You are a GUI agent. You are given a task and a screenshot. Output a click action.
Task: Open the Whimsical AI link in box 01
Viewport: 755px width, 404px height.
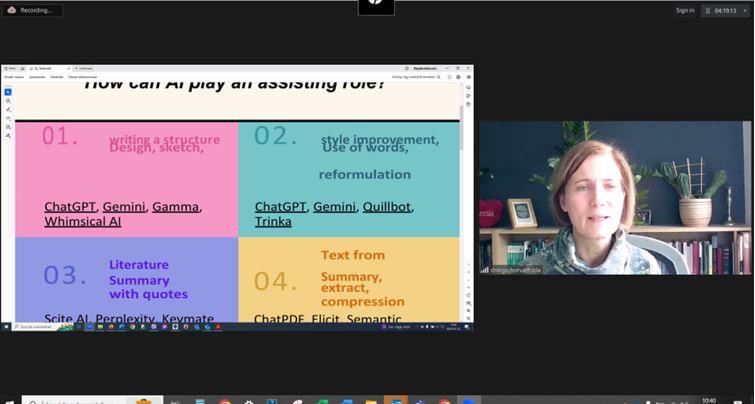(x=83, y=221)
